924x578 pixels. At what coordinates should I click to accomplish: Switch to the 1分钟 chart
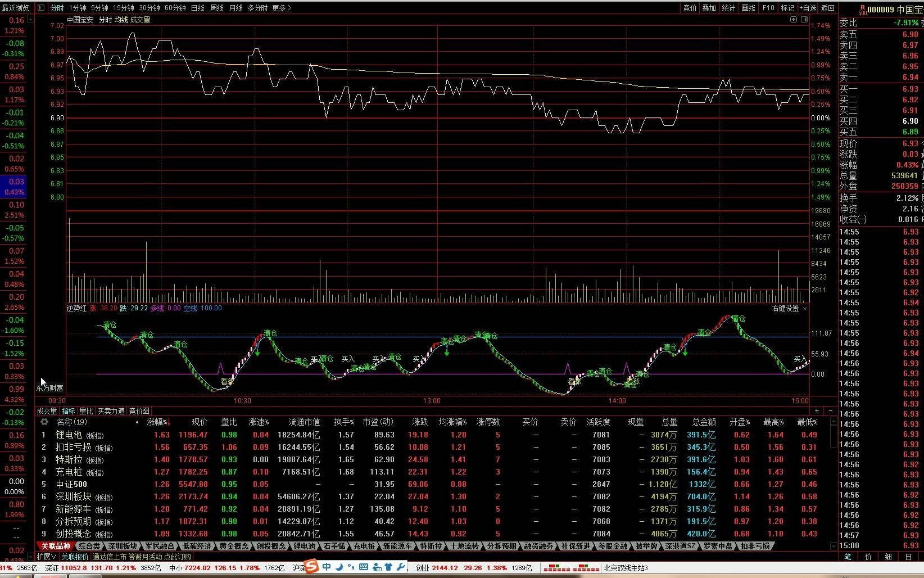coord(78,8)
